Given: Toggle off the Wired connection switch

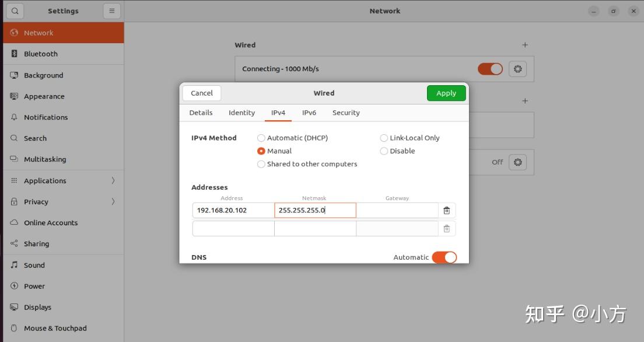Looking at the screenshot, I should click(x=490, y=68).
